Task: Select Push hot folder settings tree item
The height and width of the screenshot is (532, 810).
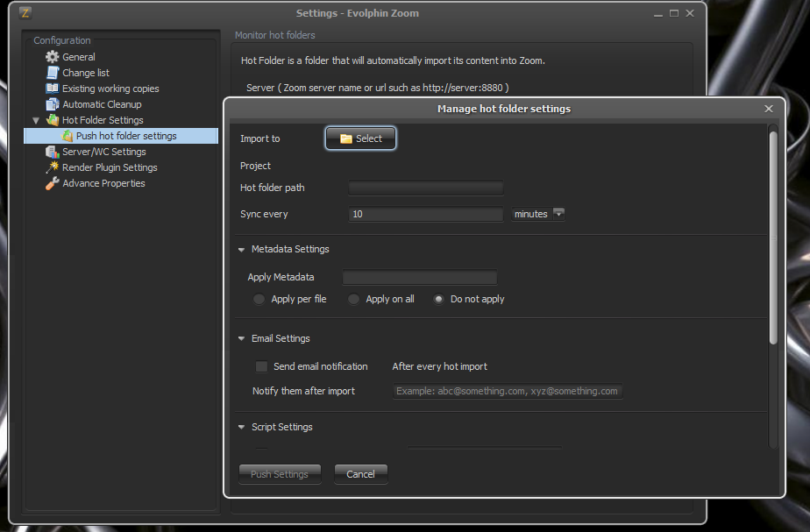Action: pyautogui.click(x=121, y=136)
